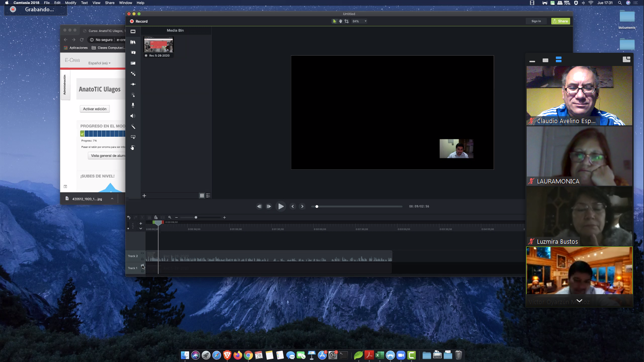Open the File menu

coord(47,3)
